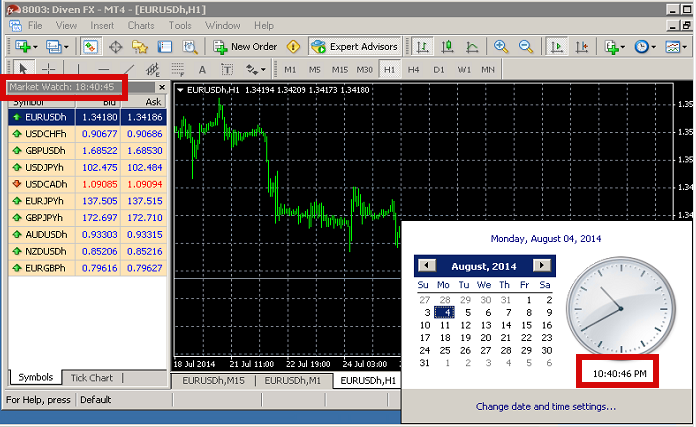This screenshot has width=696, height=427.
Task: Set timeframe to H4
Action: click(414, 70)
